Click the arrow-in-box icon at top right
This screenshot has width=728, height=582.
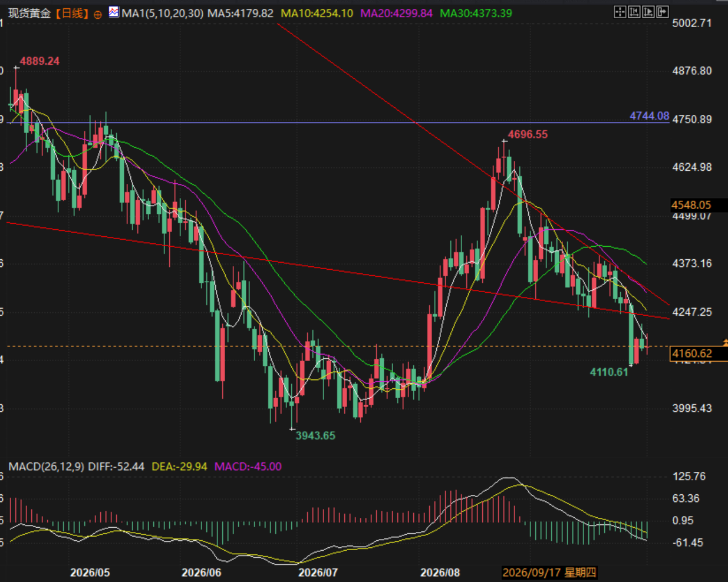[x=663, y=12]
